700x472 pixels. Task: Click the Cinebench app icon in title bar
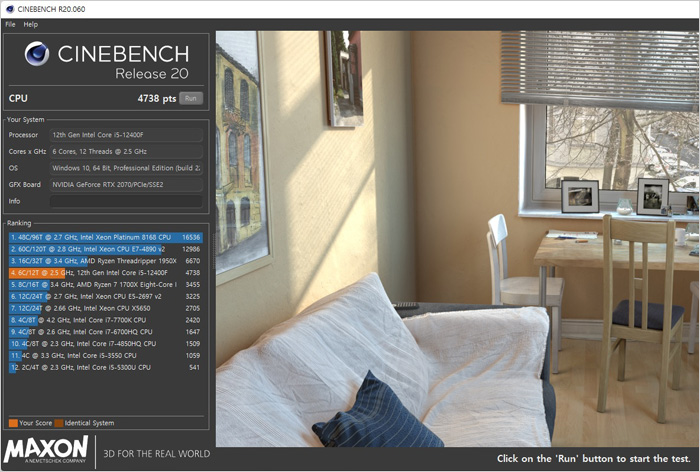[x=9, y=8]
